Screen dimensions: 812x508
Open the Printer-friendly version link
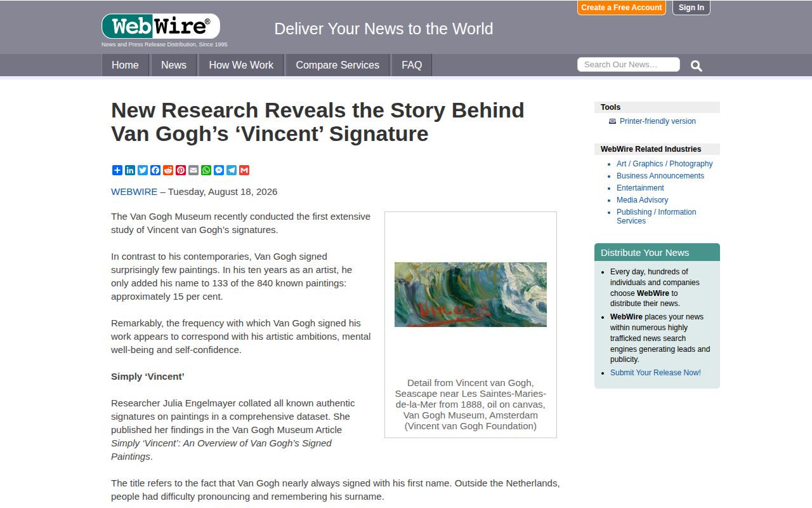[658, 121]
